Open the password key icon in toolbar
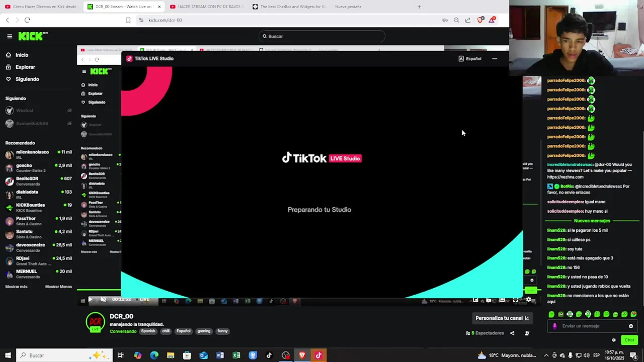This screenshot has height=362, width=644. coord(445,20)
